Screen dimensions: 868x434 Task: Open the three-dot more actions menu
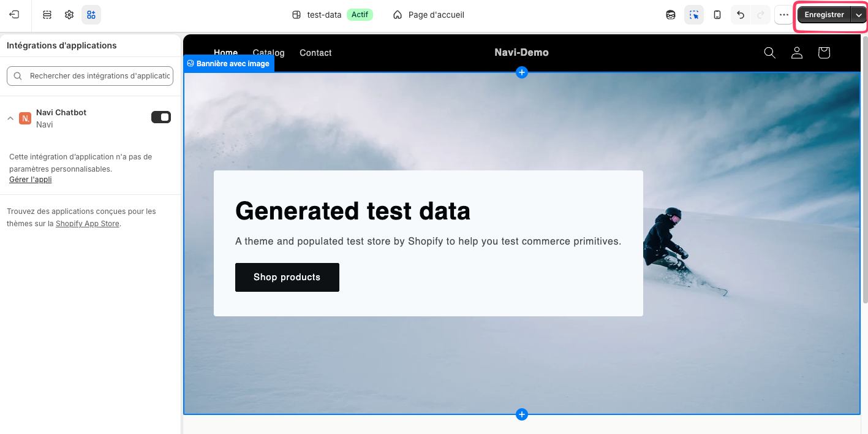coord(784,15)
